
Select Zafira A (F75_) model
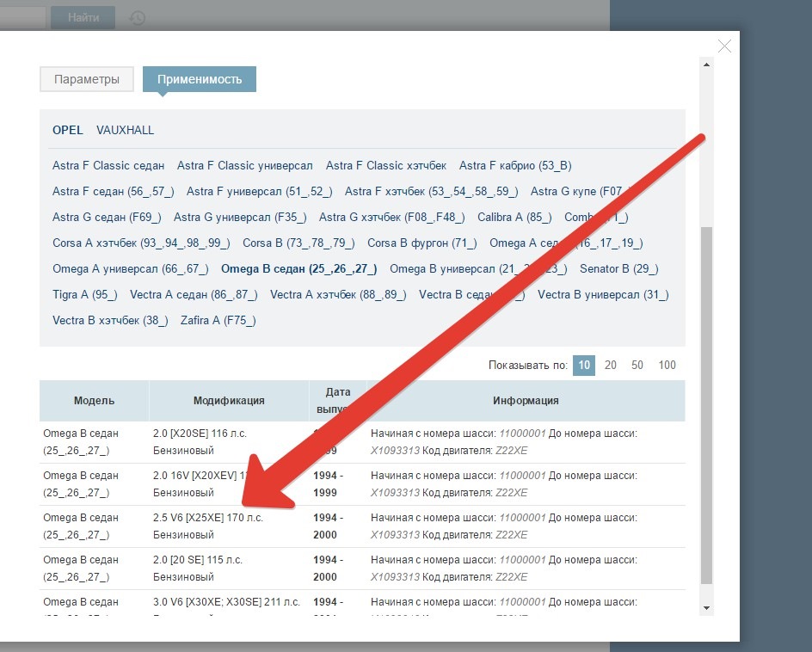click(x=218, y=321)
